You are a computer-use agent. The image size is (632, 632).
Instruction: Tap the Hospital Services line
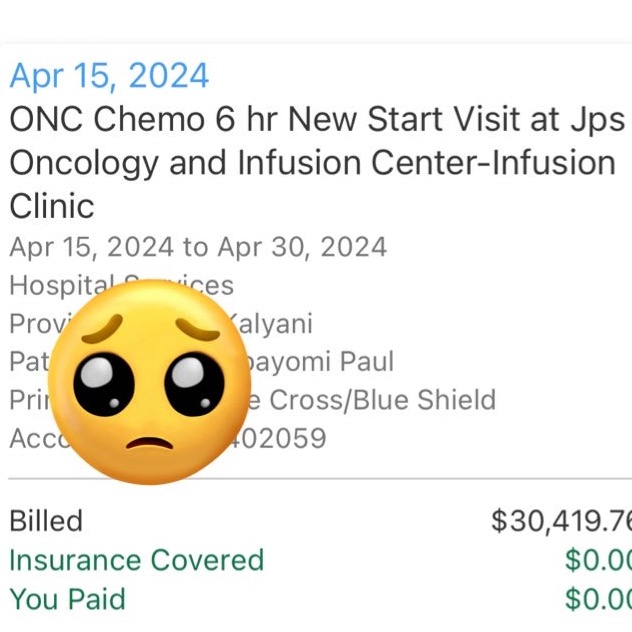coord(122,285)
